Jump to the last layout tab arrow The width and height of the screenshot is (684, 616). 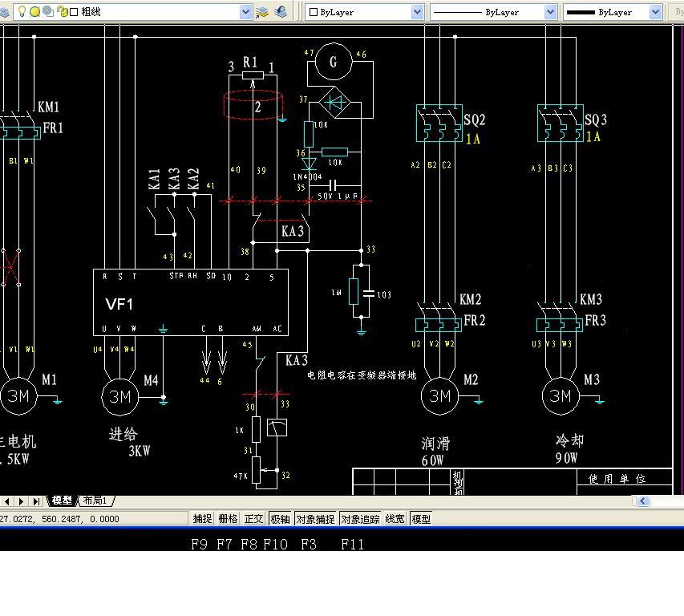click(37, 501)
